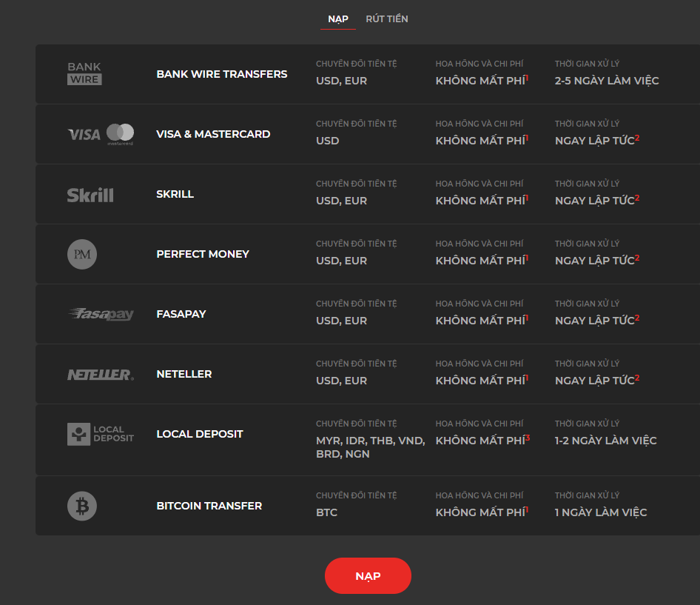
Task: Click the Bitcoin coin icon
Action: point(82,506)
